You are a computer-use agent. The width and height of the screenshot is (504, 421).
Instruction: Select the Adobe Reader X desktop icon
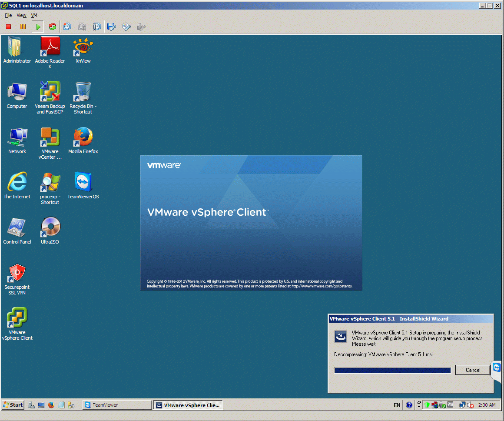tap(50, 53)
